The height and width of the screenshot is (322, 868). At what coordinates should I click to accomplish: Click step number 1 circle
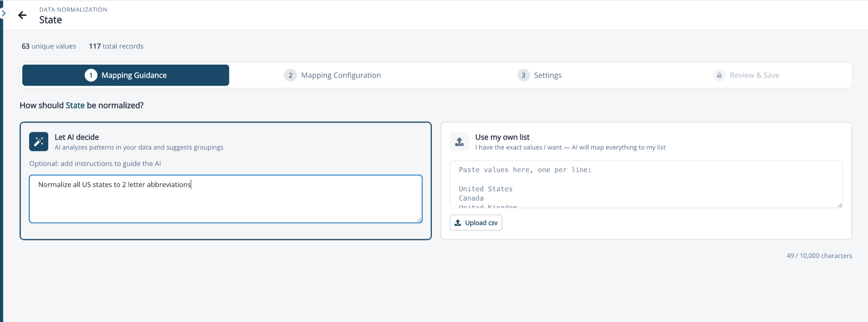pos(91,75)
